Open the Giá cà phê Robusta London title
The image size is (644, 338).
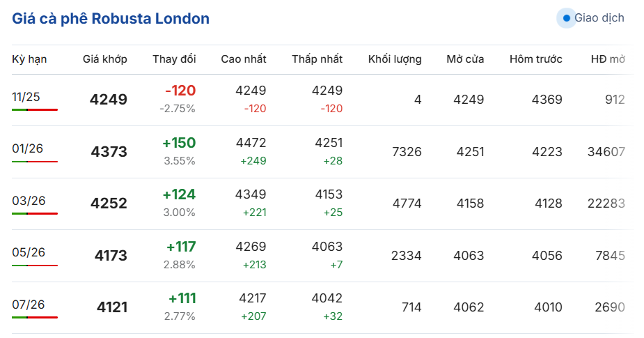point(111,19)
